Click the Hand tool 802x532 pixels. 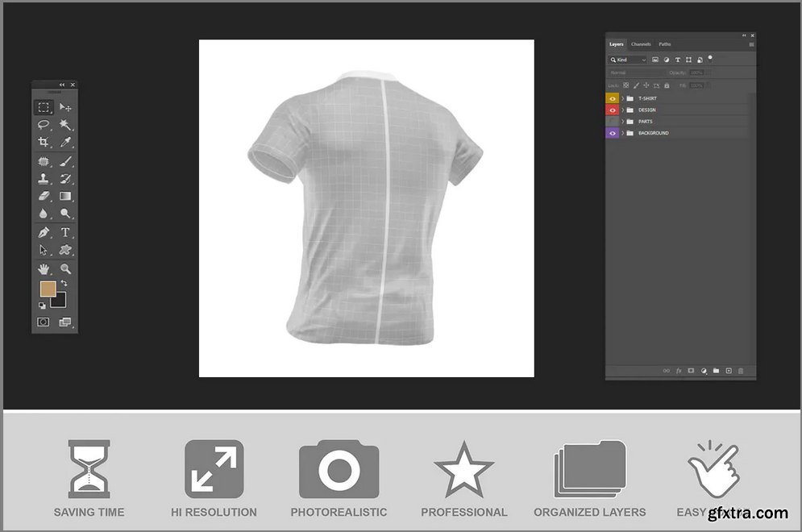click(44, 268)
